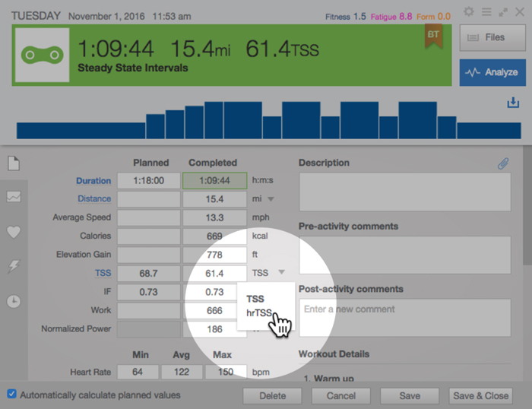The image size is (532, 409).
Task: Click the Enter a new comment field
Action: (405, 318)
